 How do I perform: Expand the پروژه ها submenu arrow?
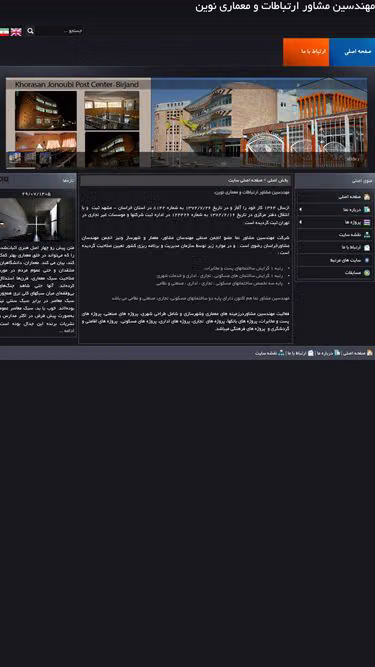point(301,222)
